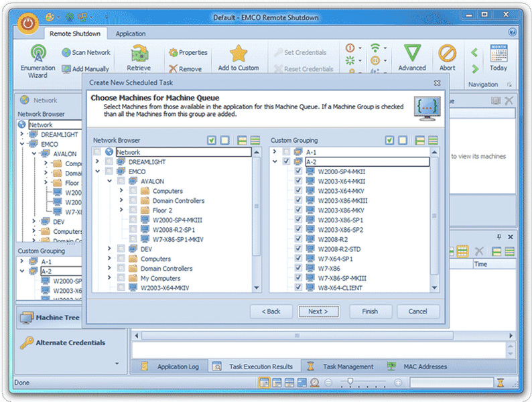Screen dimensions: 532x402
Task: Collapse the AVALON node in the dialog
Action: (110, 181)
